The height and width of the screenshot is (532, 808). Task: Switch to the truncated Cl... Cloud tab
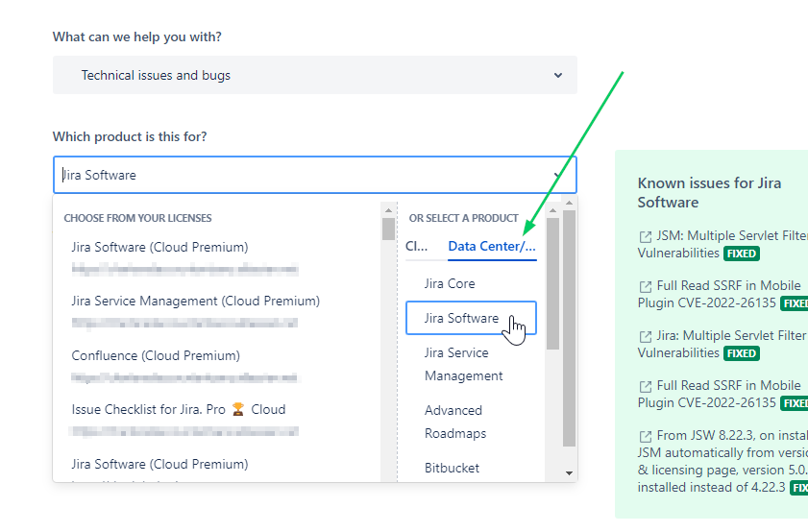[416, 246]
